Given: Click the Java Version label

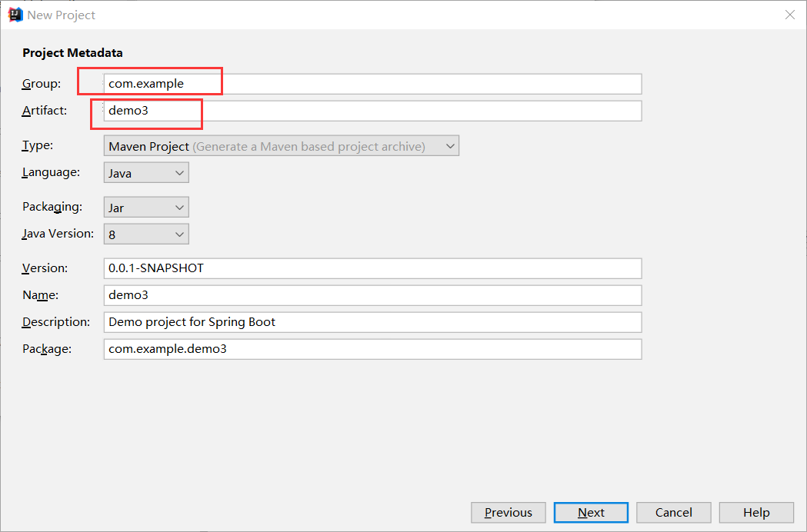Looking at the screenshot, I should pos(58,234).
